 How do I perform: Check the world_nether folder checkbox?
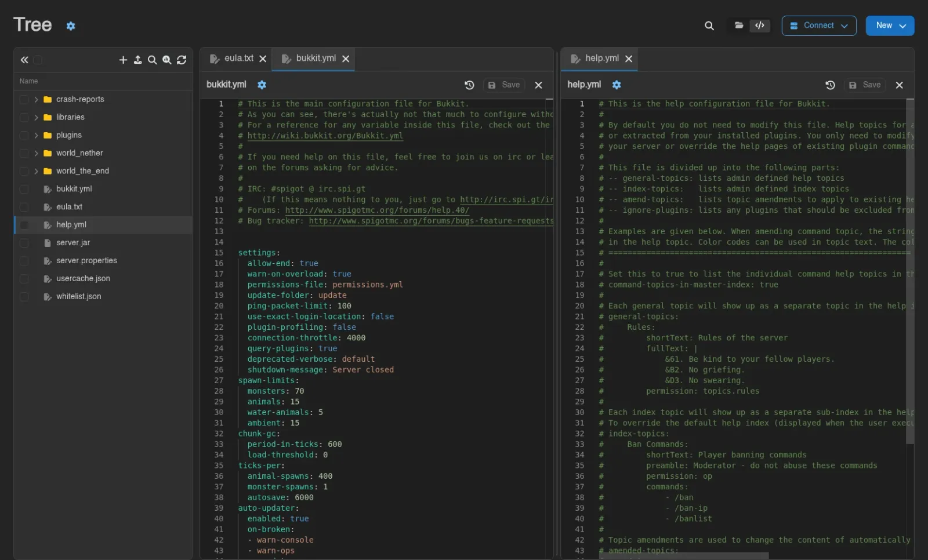point(24,154)
